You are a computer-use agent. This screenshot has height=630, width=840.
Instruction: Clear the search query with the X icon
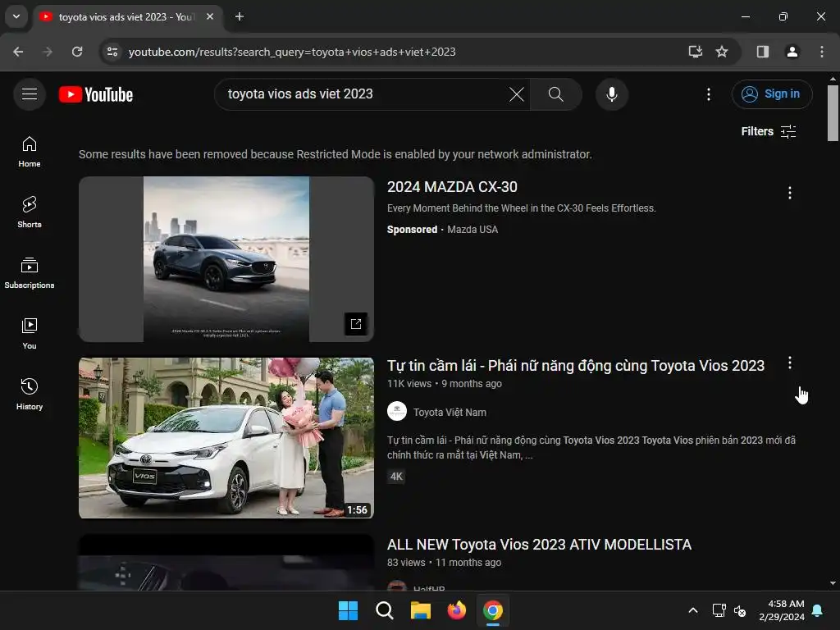[x=517, y=94]
